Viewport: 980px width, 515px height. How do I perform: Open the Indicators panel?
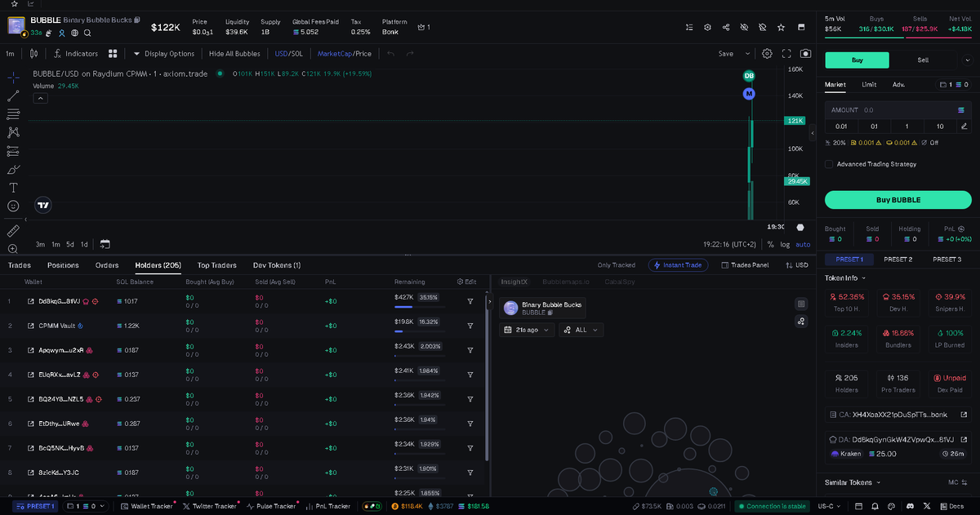point(75,54)
